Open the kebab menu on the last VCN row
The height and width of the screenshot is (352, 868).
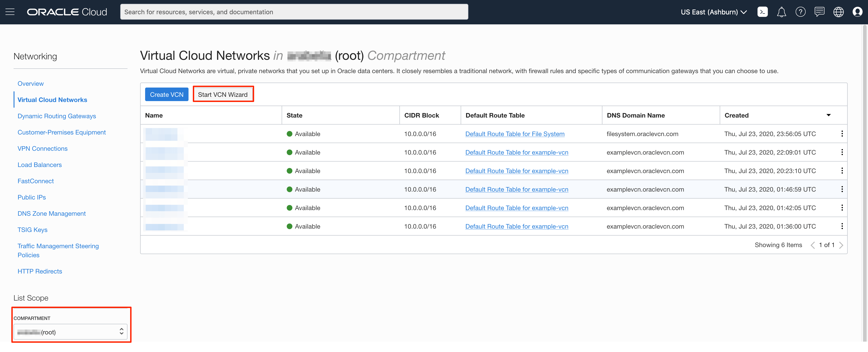842,226
